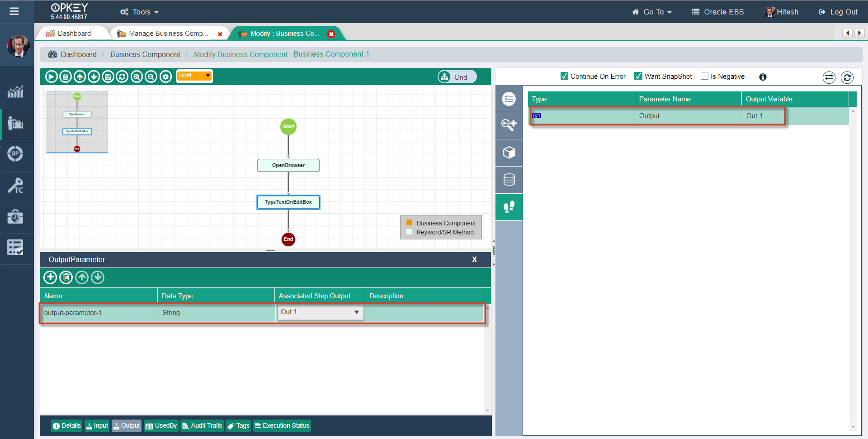The width and height of the screenshot is (868, 439).
Task: Click the Save icon in flow toolbar
Action: point(108,77)
